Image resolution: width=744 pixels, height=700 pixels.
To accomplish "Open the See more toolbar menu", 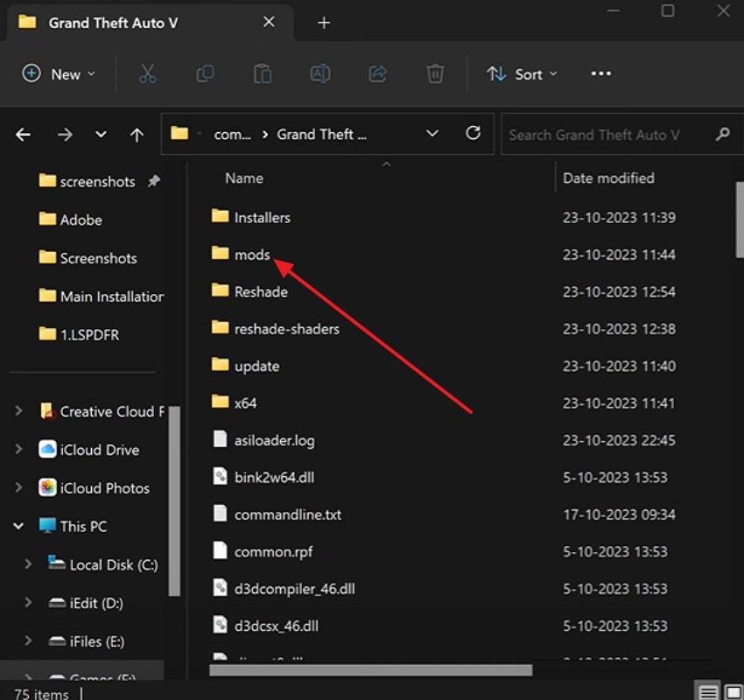I will (600, 73).
